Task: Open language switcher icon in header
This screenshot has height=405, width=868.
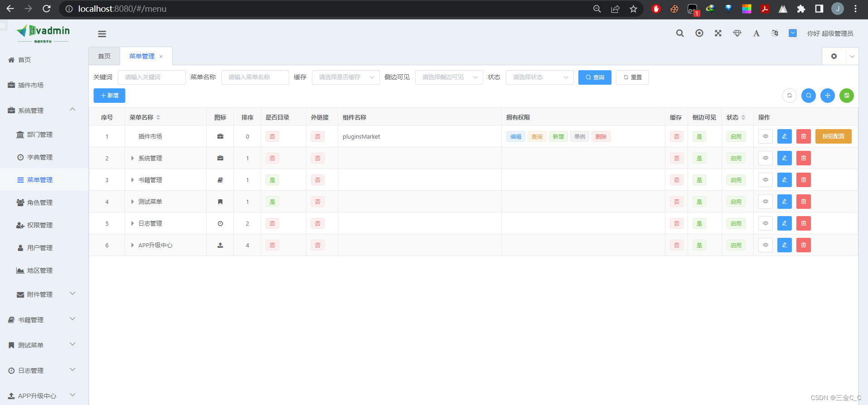Action: click(775, 33)
